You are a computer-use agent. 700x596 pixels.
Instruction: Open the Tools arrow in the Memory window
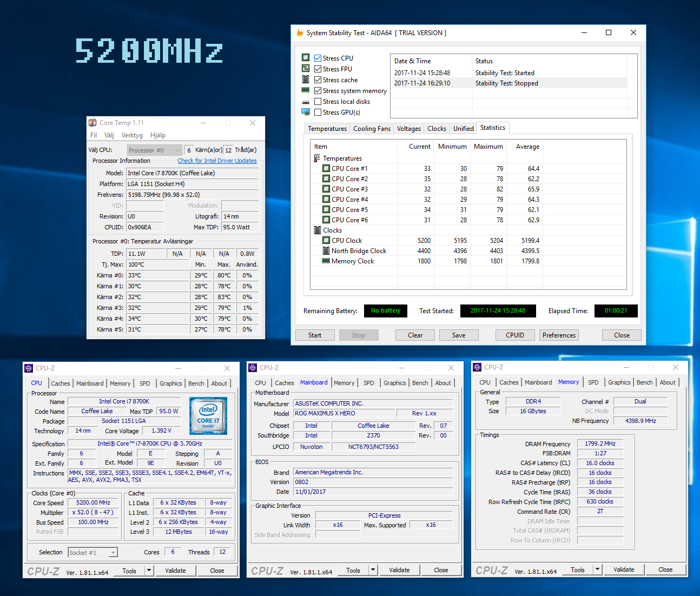[x=598, y=569]
